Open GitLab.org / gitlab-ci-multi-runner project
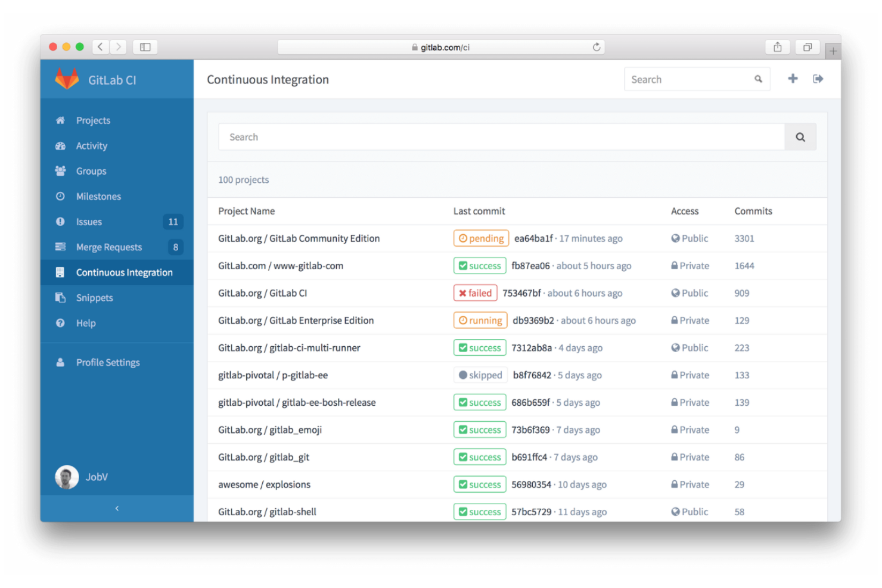 tap(289, 348)
